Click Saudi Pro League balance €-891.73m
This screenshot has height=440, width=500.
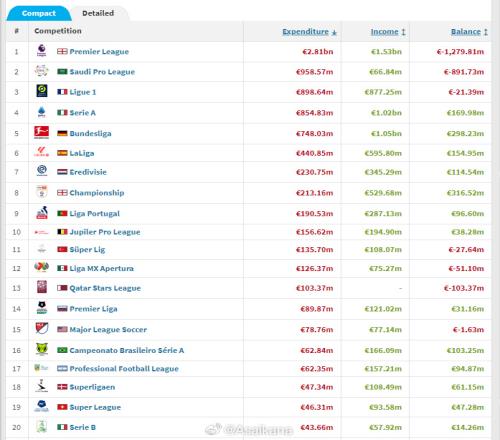pos(464,72)
